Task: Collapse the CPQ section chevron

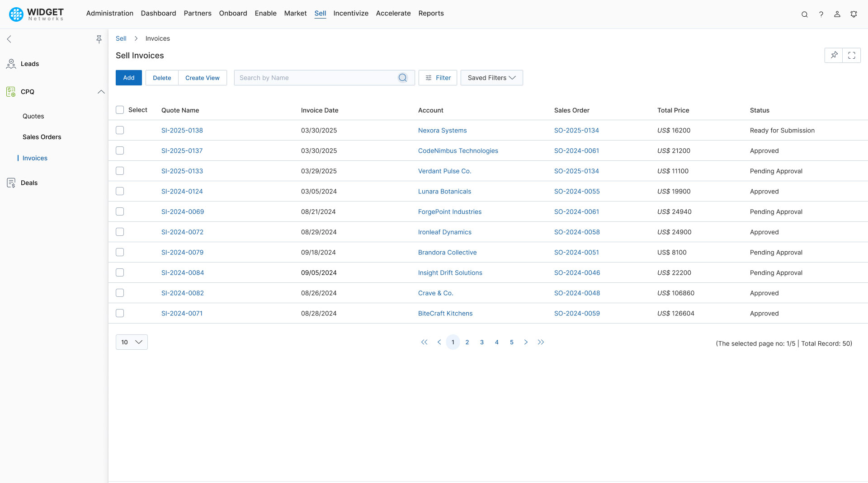Action: pyautogui.click(x=101, y=92)
